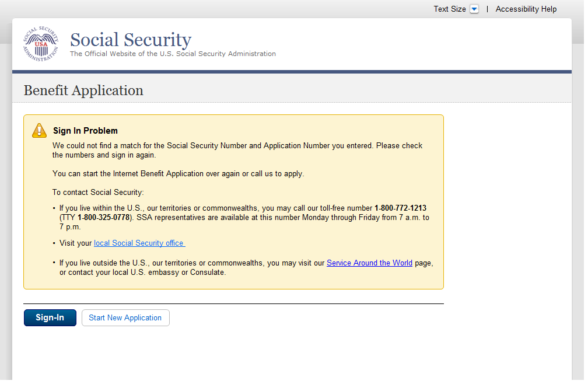The height and width of the screenshot is (384, 588).
Task: Click the Sign In Problem heading
Action: [85, 131]
